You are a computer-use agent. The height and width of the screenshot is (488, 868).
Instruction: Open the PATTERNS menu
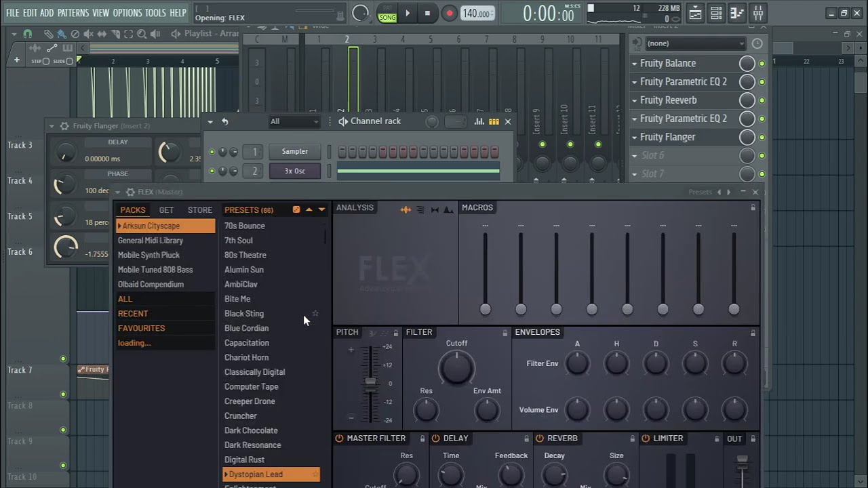point(73,13)
